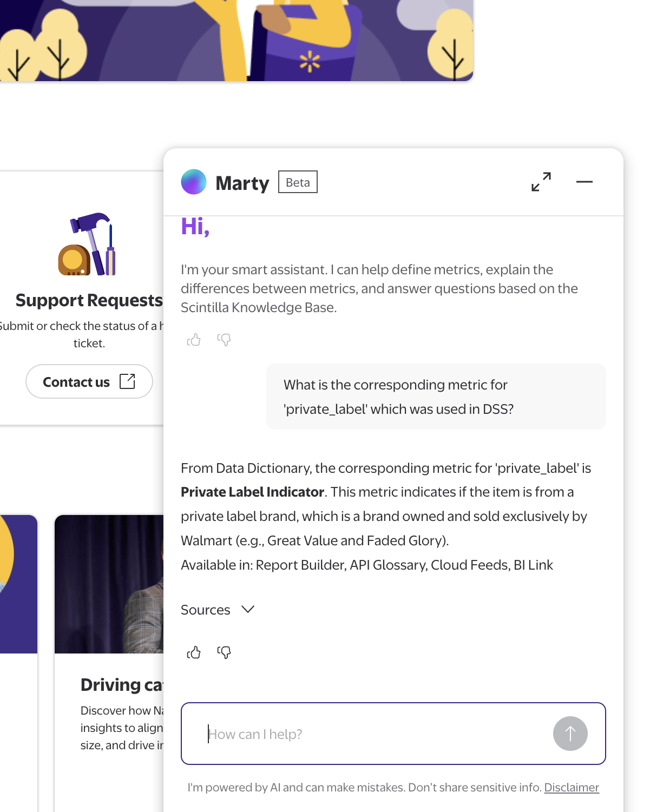The width and height of the screenshot is (650, 812).
Task: Expand the Marty chat window
Action: pyautogui.click(x=541, y=182)
